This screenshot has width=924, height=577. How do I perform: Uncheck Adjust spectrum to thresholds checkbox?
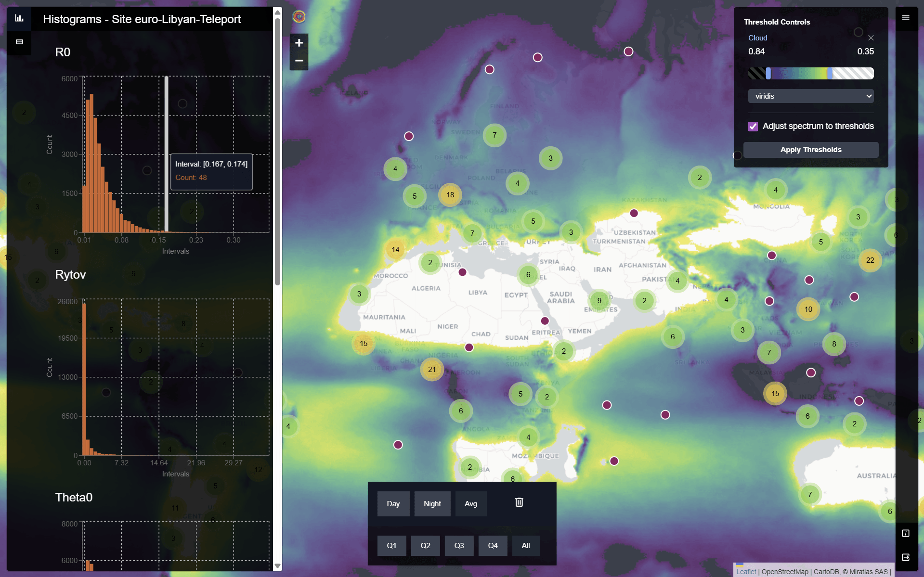point(753,127)
